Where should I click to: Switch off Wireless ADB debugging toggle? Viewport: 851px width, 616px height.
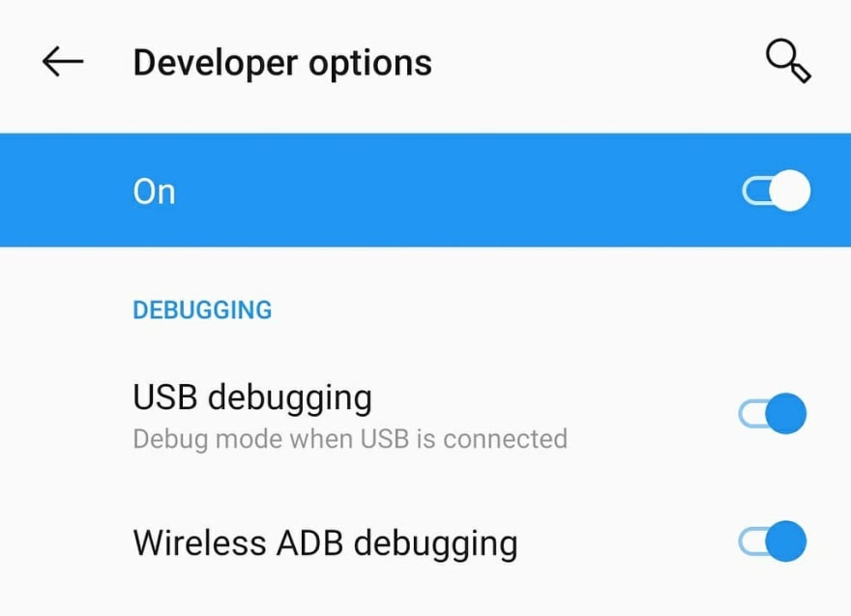click(x=773, y=542)
